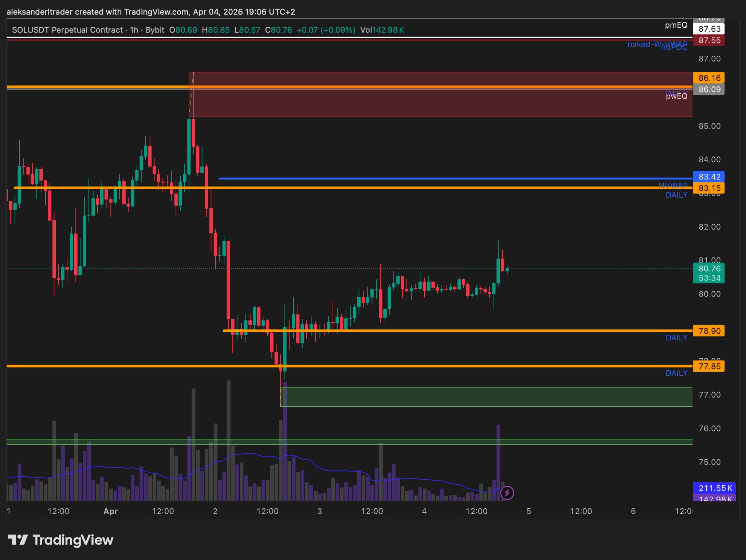Click the Vol 142.98K legend label
This screenshot has width=746, height=560.
coord(382,30)
